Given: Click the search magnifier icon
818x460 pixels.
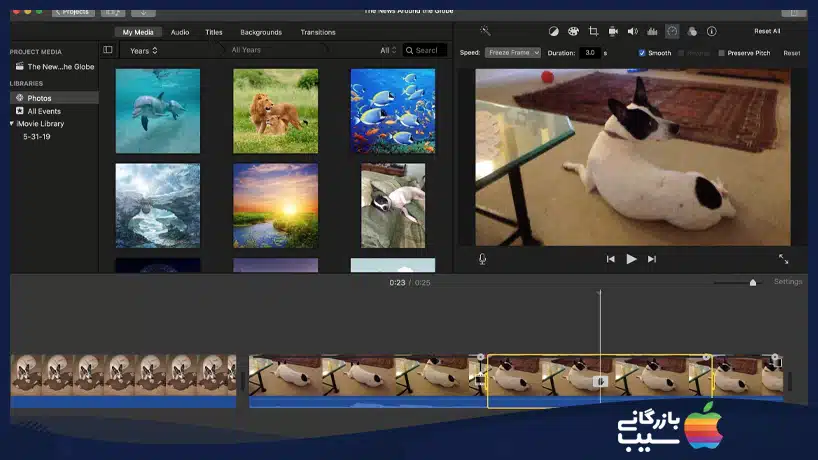Looking at the screenshot, I should 410,50.
